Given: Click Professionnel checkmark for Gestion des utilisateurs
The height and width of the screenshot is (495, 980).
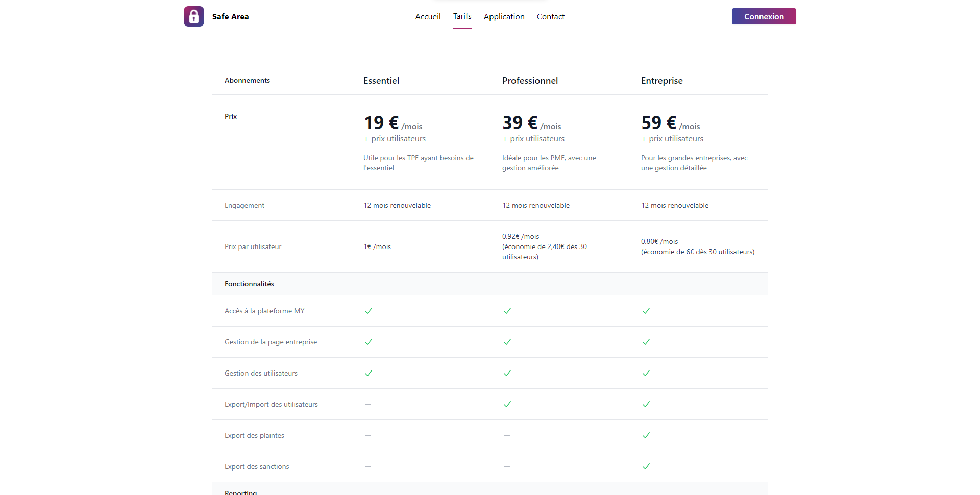Looking at the screenshot, I should [x=507, y=373].
